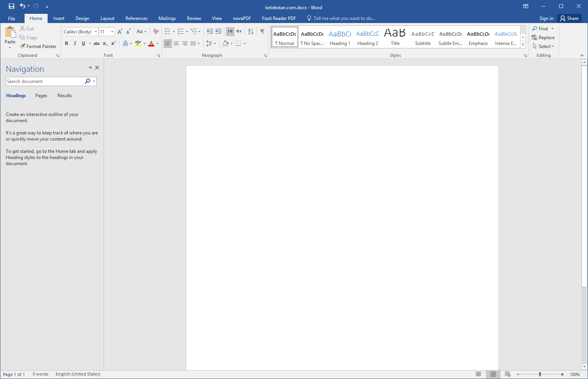Toggle Justify alignment
588x379 pixels.
point(193,43)
